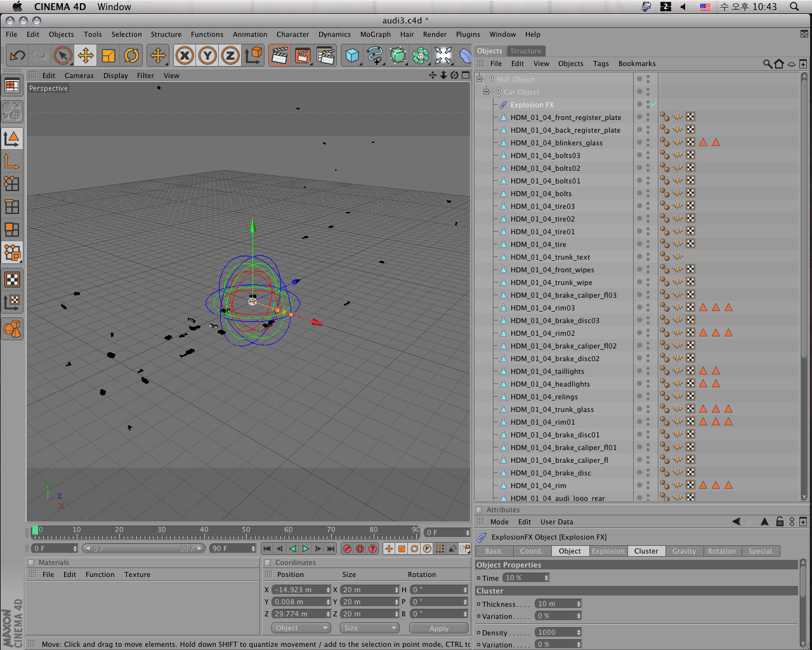Select the Texture mode checkerboard icon
812x650 pixels.
tap(12, 279)
